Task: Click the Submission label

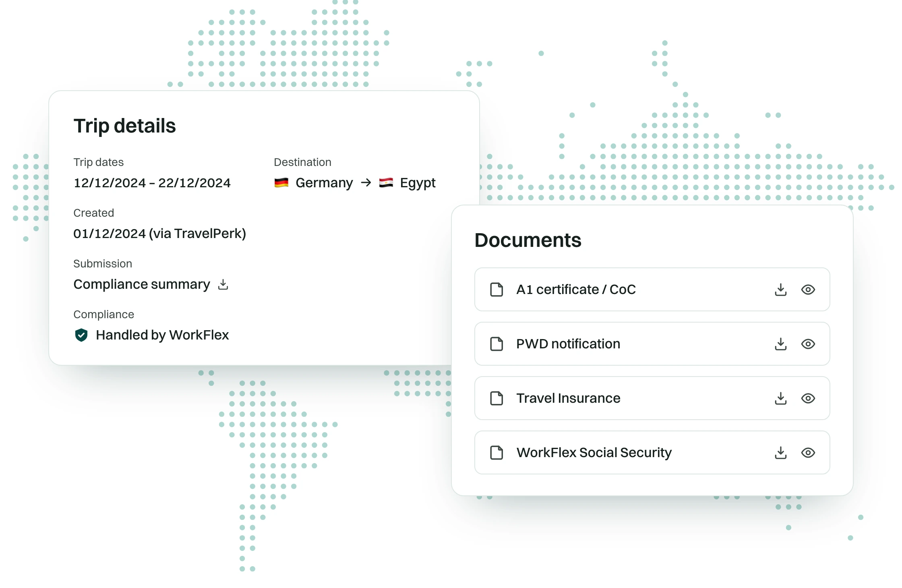Action: point(103,264)
